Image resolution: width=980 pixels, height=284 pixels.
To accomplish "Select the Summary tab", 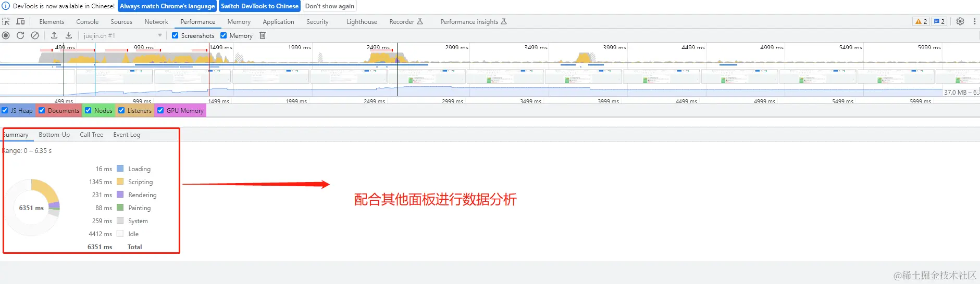I will point(16,135).
